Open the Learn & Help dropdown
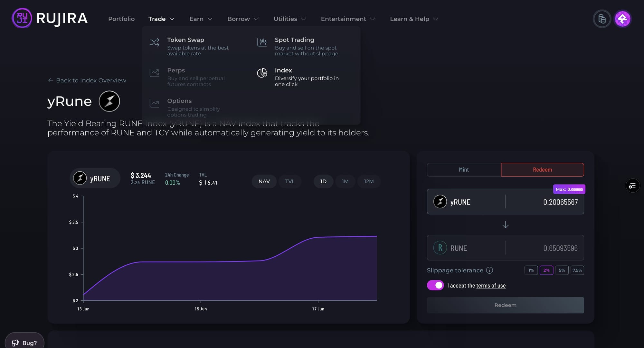The height and width of the screenshot is (348, 644). click(414, 19)
